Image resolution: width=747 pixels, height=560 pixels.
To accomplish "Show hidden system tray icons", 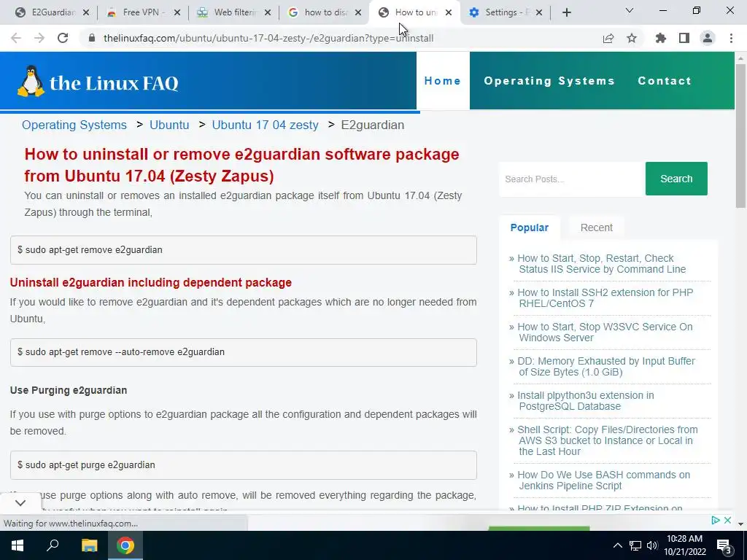I will coord(617,545).
